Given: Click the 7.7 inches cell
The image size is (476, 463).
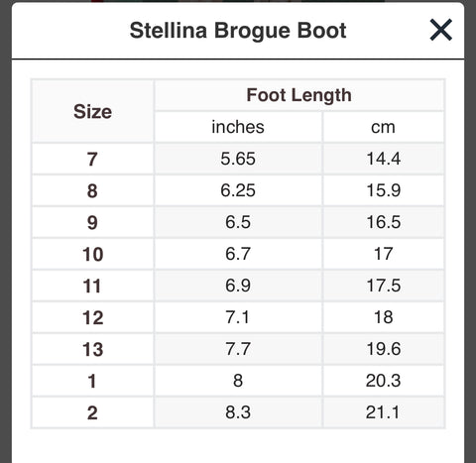Looking at the screenshot, I should coord(238,349).
